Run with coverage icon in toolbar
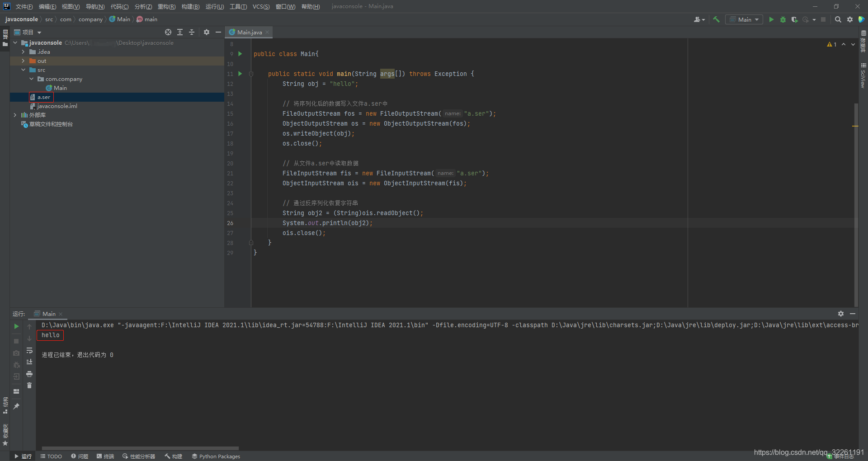The height and width of the screenshot is (461, 868). point(794,19)
